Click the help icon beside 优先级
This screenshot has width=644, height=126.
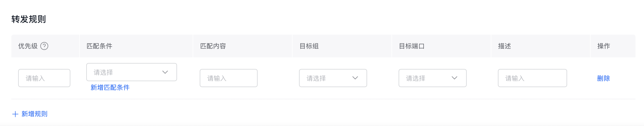(44, 46)
